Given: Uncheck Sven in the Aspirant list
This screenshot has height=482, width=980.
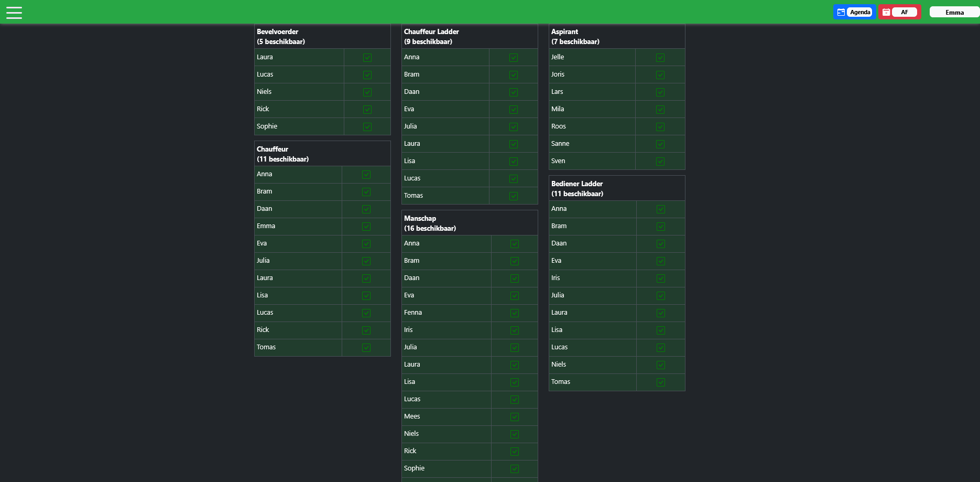Looking at the screenshot, I should (x=660, y=161).
